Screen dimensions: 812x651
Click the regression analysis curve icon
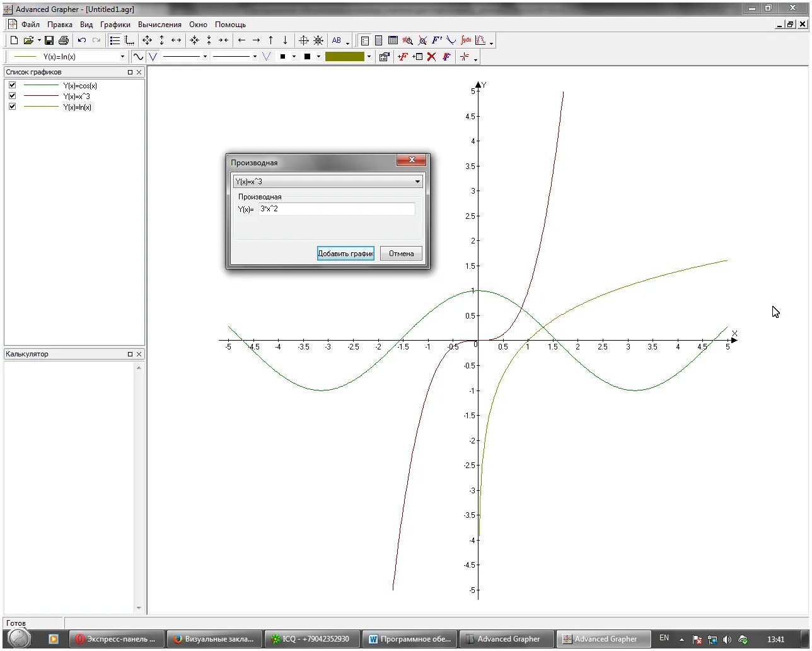[480, 40]
